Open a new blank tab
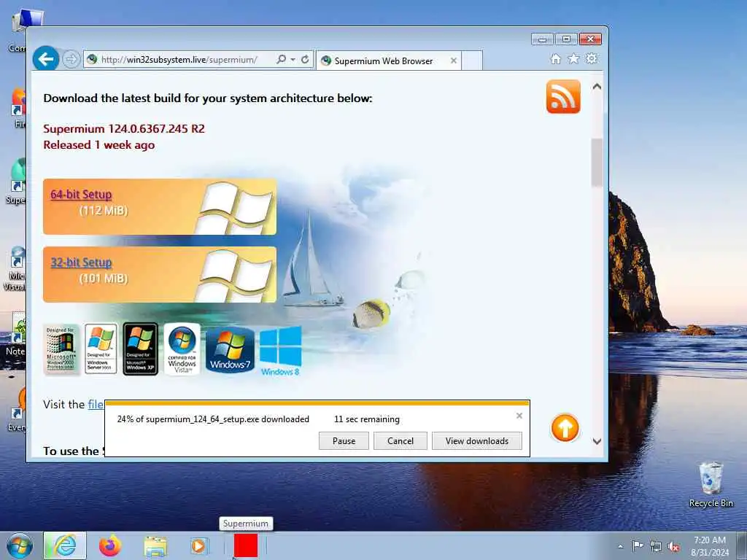Image resolution: width=747 pixels, height=560 pixels. [472, 61]
